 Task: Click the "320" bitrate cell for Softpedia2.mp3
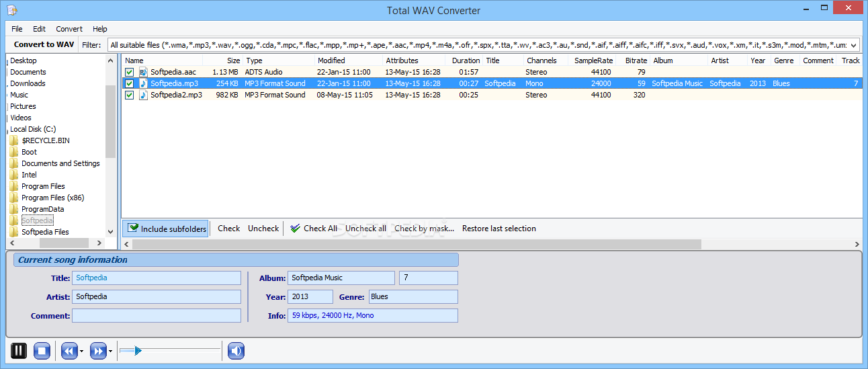pos(638,95)
